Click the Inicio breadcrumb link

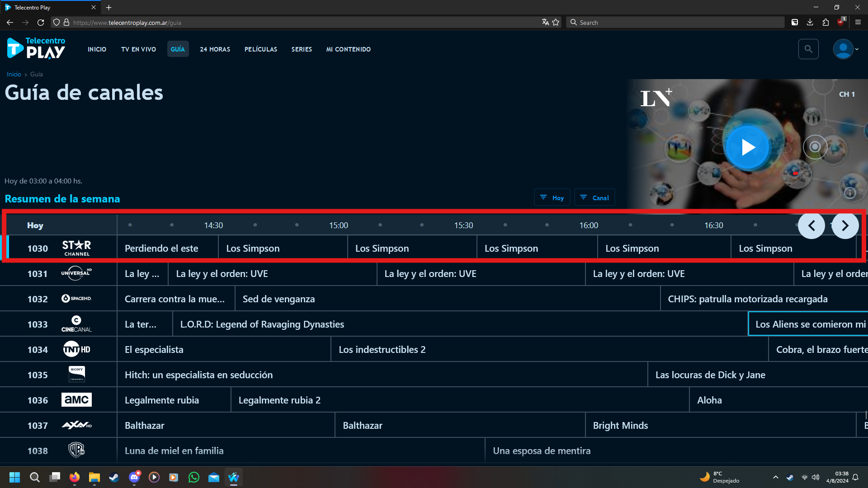click(14, 75)
